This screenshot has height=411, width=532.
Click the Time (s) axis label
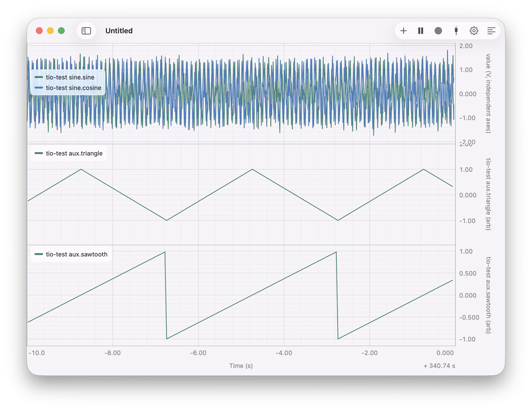(241, 366)
